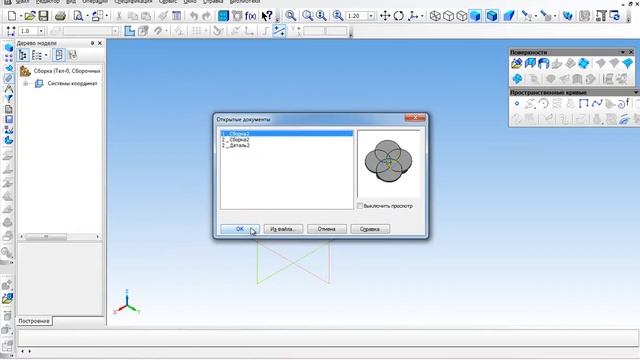This screenshot has height=360, width=640.
Task: Click the Отмена button
Action: point(327,229)
